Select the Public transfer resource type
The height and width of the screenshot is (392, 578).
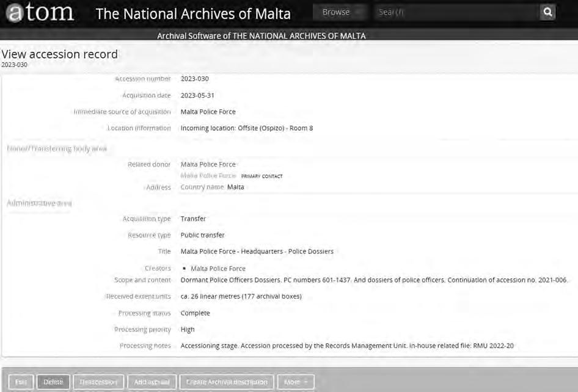[x=202, y=235]
